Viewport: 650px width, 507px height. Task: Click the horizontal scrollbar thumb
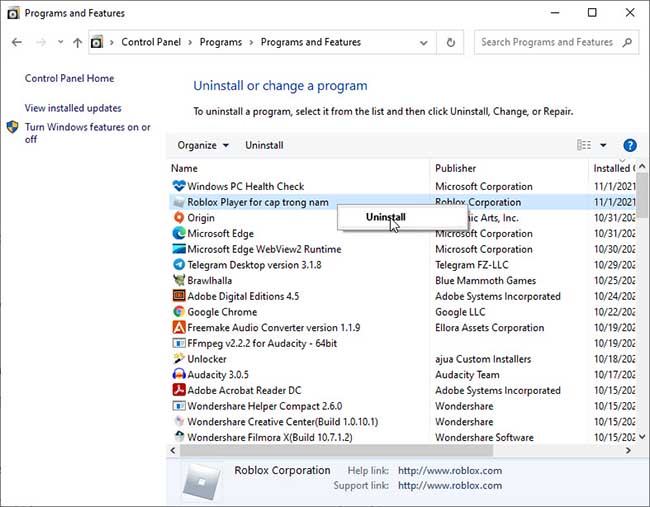point(336,450)
